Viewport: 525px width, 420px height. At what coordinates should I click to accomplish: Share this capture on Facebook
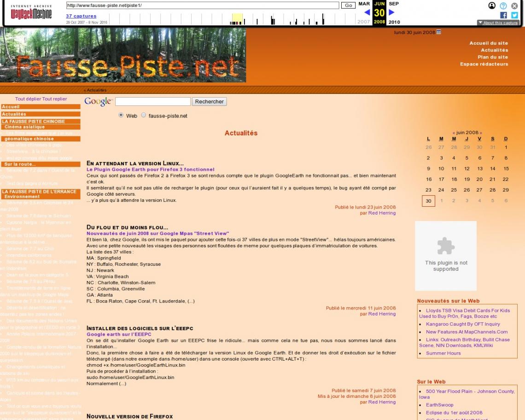coord(503,15)
